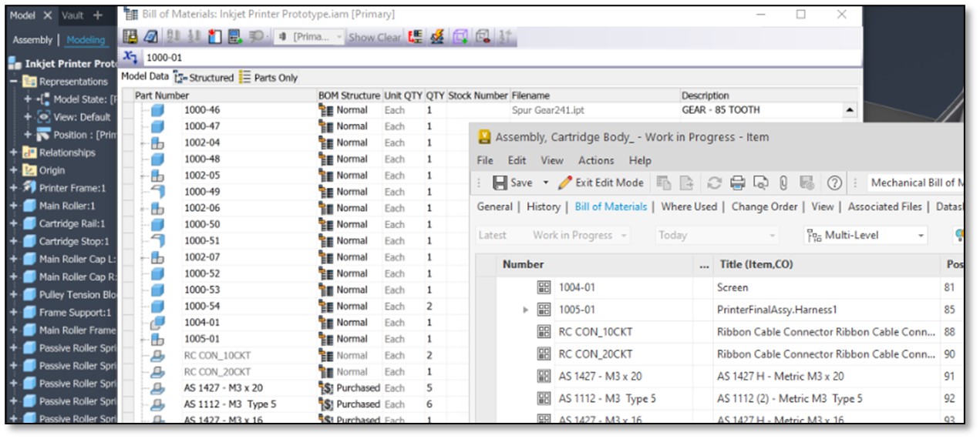Expand the Printer Frame:1 node
This screenshot has height=439, width=980.
pos(14,188)
